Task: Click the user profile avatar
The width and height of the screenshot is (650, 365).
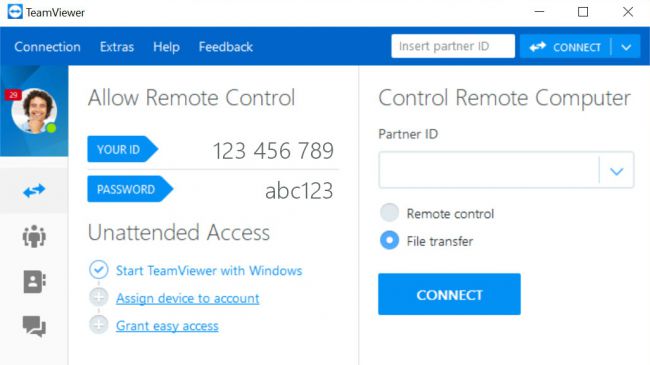Action: tap(34, 111)
